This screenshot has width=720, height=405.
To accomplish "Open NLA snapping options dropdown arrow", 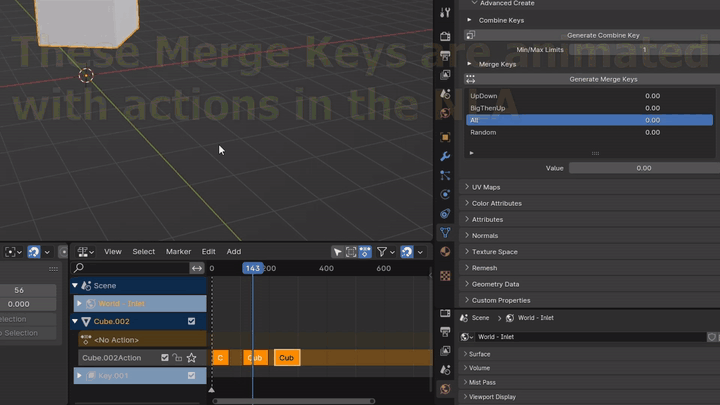I will (420, 252).
